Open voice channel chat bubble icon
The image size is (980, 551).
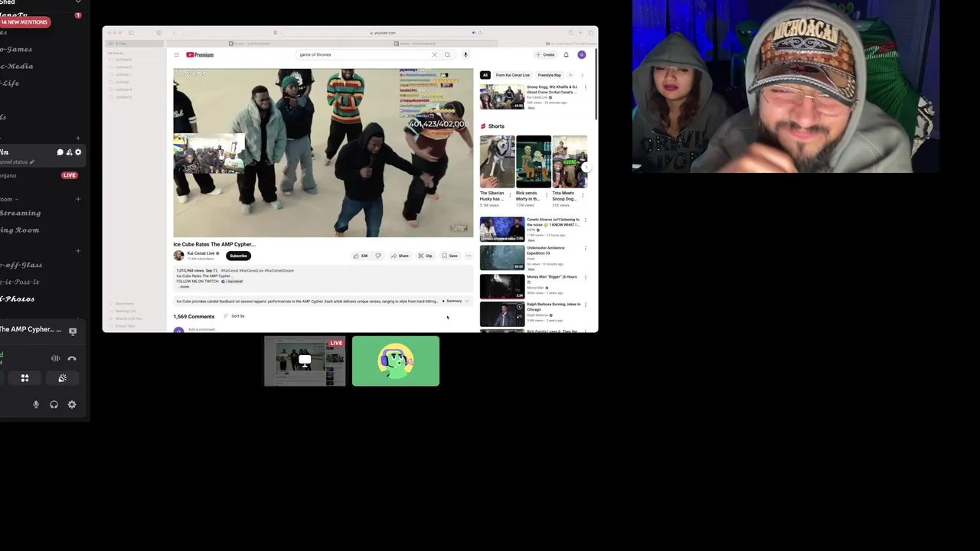click(x=60, y=152)
